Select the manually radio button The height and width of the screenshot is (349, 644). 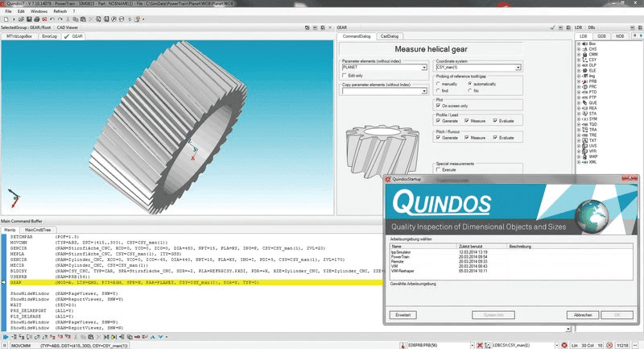(x=438, y=84)
